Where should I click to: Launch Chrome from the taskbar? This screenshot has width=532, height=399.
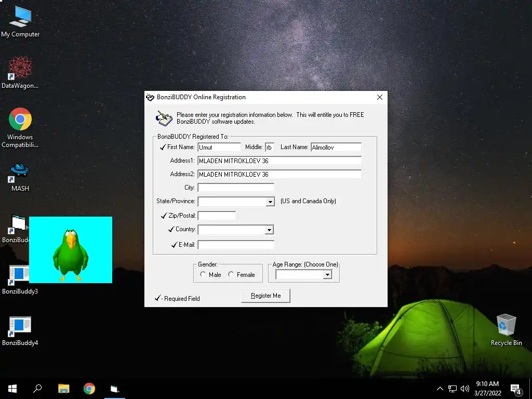[89, 389]
